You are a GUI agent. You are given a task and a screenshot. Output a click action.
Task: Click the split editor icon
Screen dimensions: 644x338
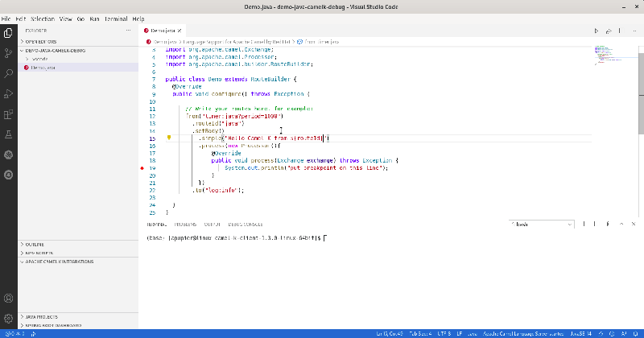(x=620, y=31)
